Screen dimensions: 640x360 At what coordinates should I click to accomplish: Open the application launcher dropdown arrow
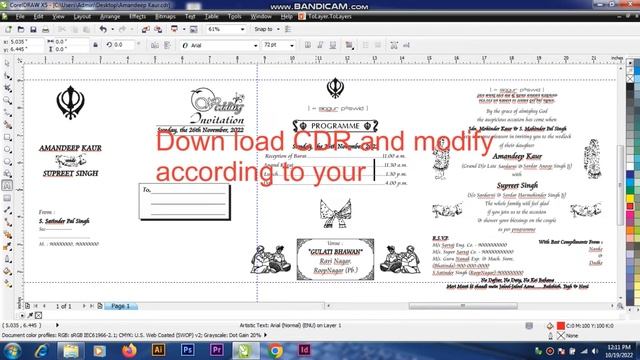click(184, 29)
